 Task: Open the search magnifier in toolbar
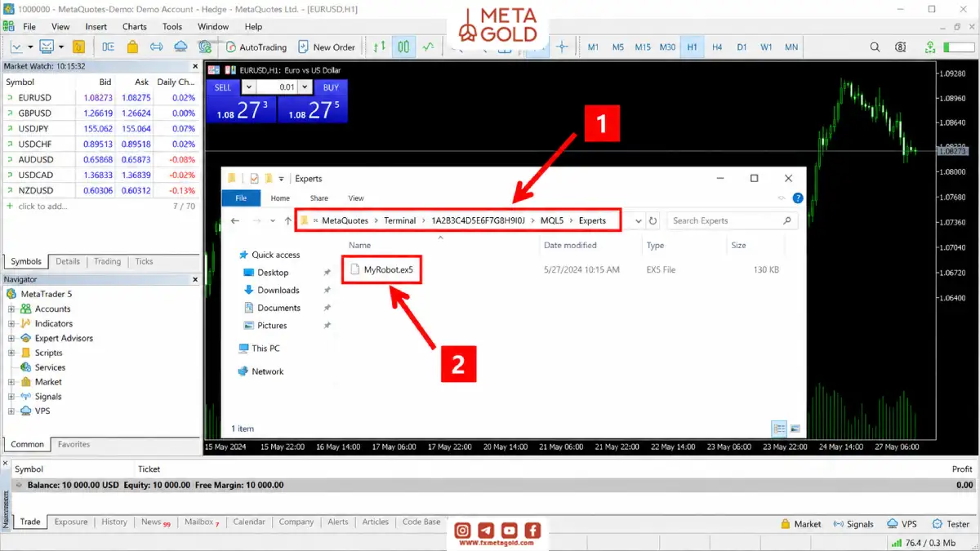pyautogui.click(x=875, y=47)
